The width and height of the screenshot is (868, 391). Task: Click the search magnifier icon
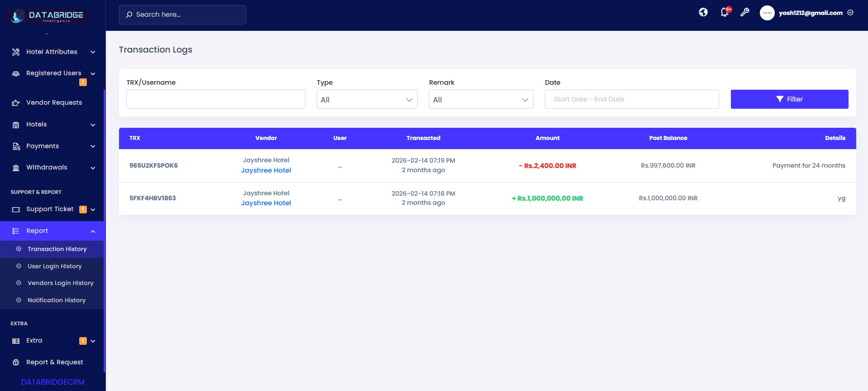129,14
